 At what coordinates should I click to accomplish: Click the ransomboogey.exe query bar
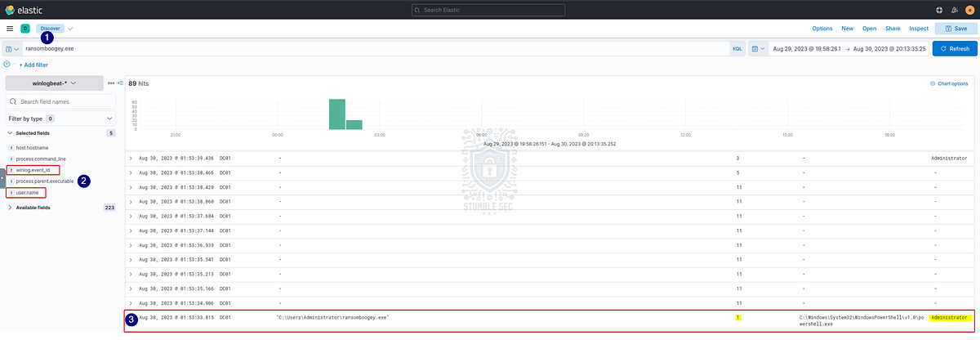point(376,49)
